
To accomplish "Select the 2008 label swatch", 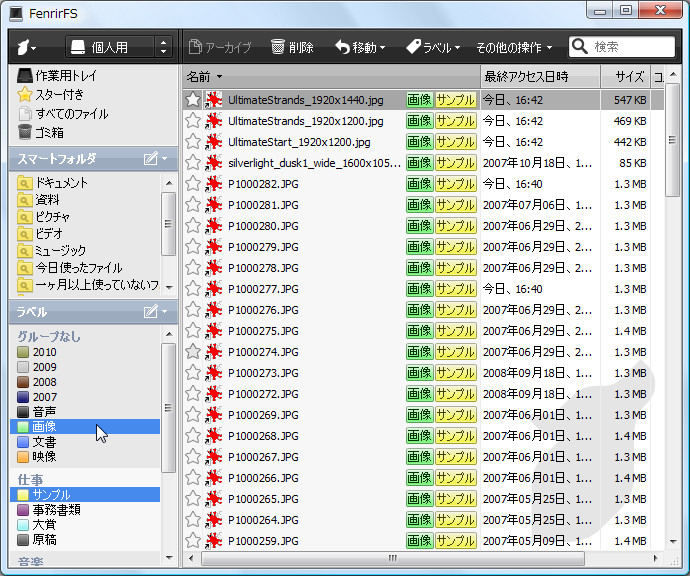I will pyautogui.click(x=23, y=382).
